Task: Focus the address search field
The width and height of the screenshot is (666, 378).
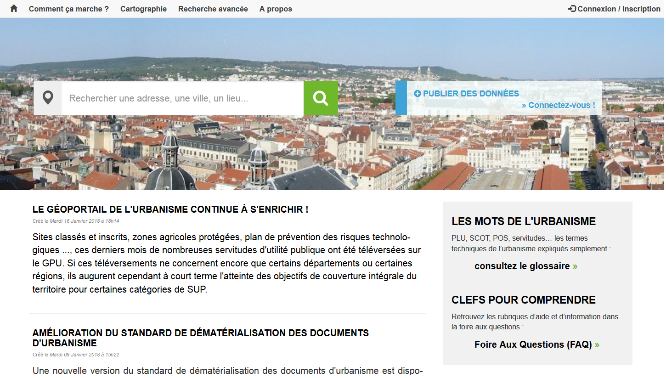Action: 183,98
